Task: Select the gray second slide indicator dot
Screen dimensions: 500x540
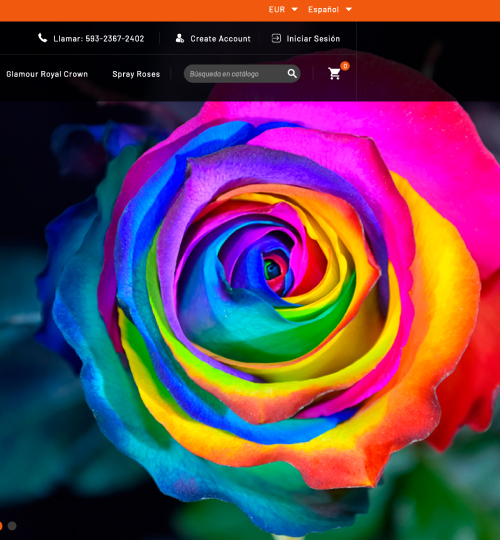Action: (12, 526)
